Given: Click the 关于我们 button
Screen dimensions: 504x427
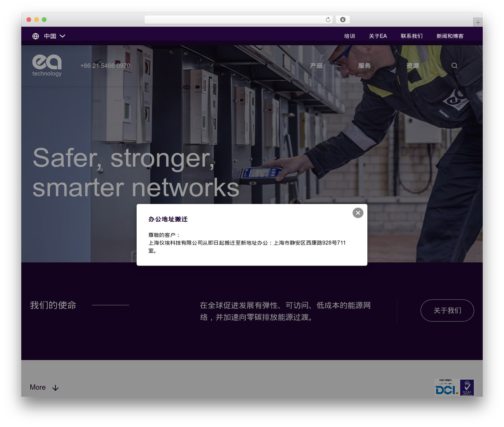Looking at the screenshot, I should pos(447,310).
